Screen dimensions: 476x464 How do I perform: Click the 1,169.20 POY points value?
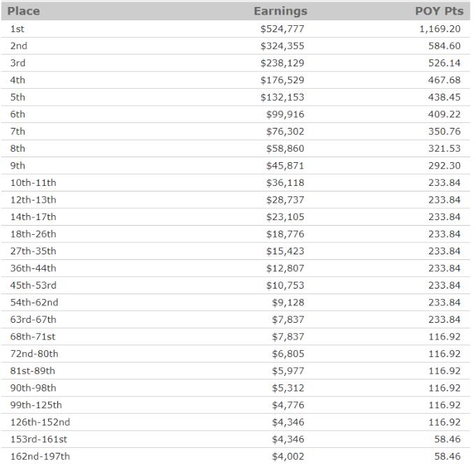(440, 29)
